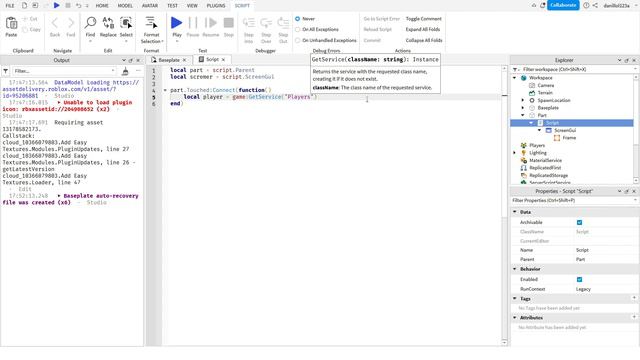Expand the Baseplate tree node
640x360 pixels.
point(523,108)
